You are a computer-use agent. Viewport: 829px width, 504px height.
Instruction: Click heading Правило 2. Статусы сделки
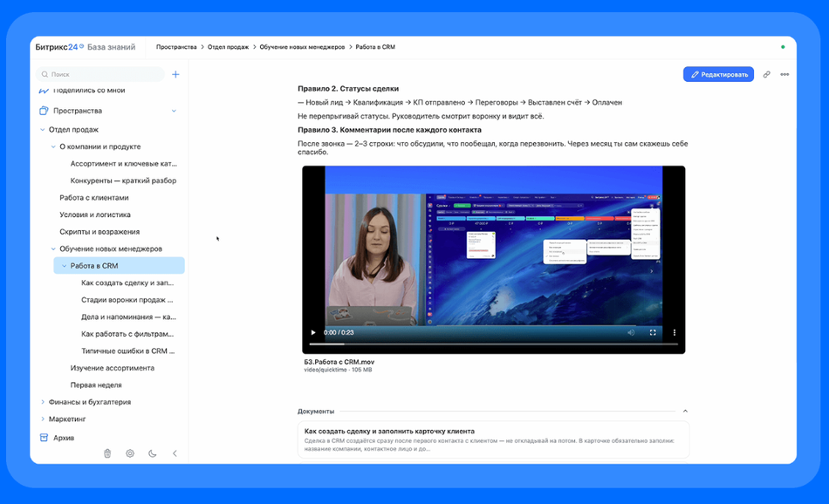tap(348, 89)
